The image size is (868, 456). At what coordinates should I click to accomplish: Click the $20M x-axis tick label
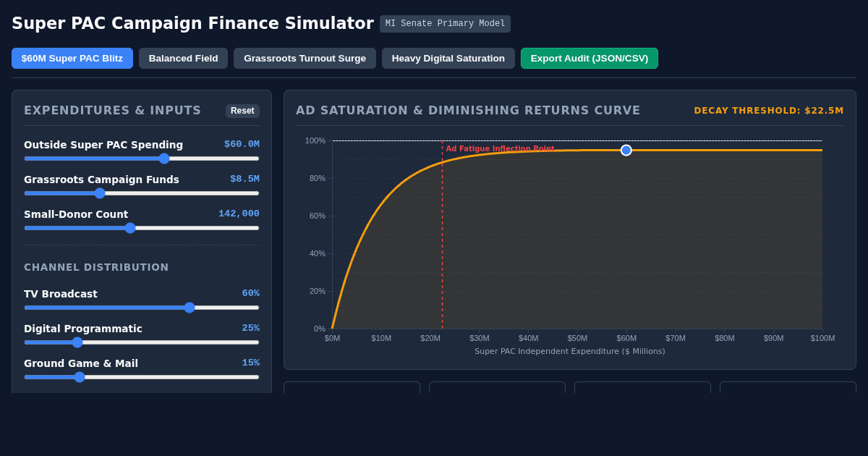pyautogui.click(x=430, y=338)
